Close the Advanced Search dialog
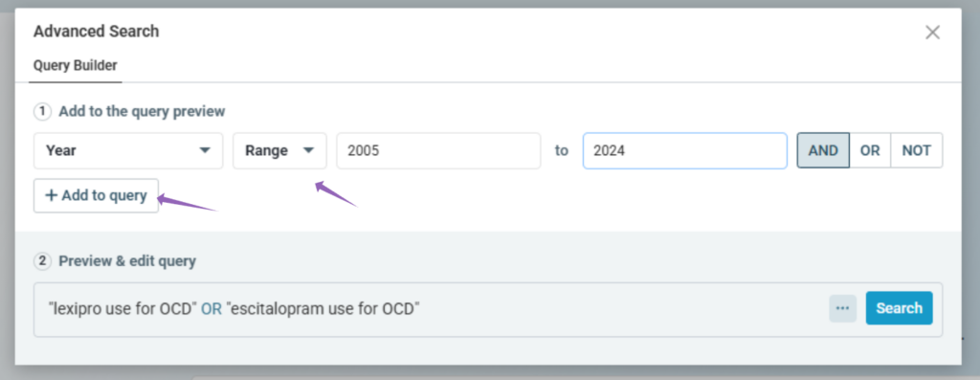 tap(932, 33)
